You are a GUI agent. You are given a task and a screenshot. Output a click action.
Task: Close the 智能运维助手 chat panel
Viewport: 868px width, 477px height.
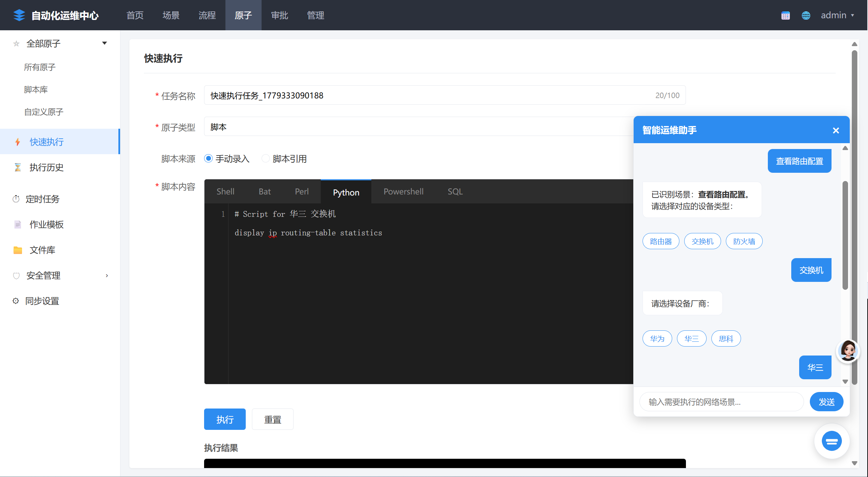[836, 130]
